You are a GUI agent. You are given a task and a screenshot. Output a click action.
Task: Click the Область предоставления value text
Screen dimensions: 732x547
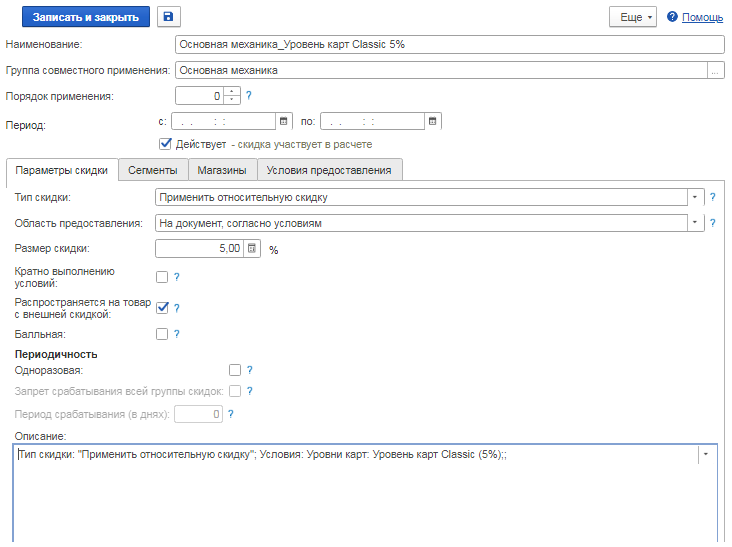tap(240, 224)
